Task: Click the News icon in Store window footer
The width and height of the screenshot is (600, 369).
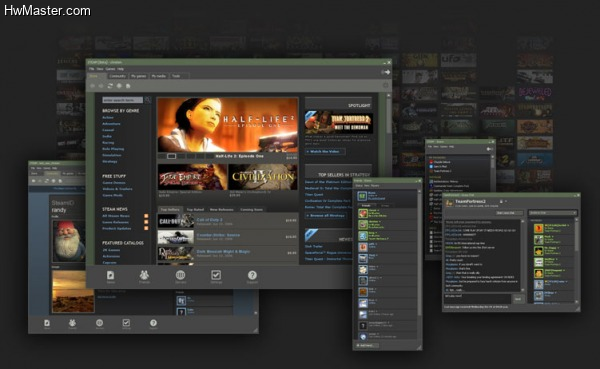Action: click(x=110, y=275)
